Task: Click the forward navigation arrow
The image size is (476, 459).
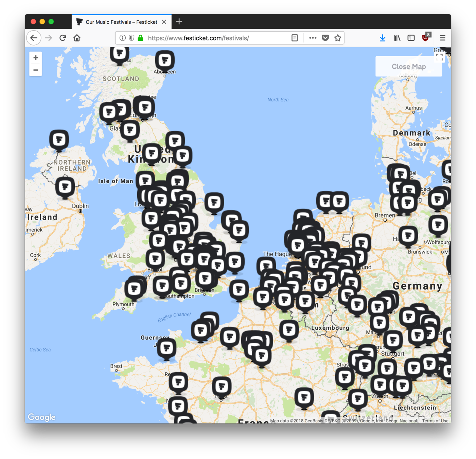Action: 49,38
